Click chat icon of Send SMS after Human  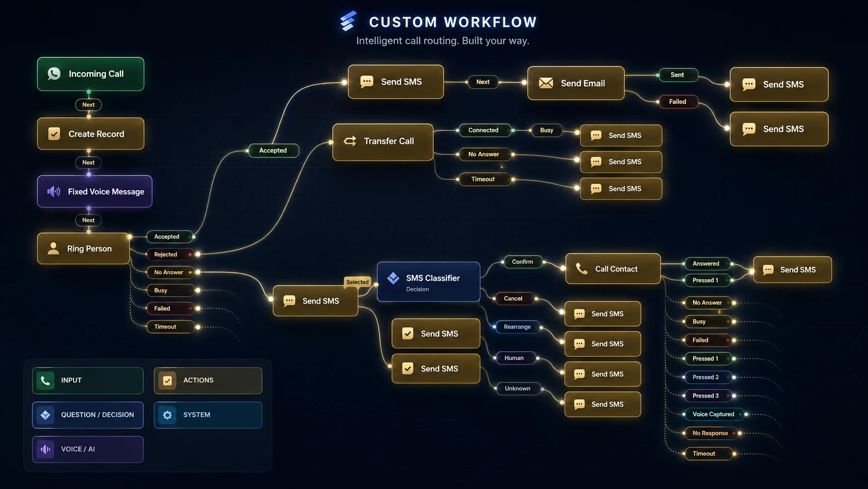coord(579,374)
